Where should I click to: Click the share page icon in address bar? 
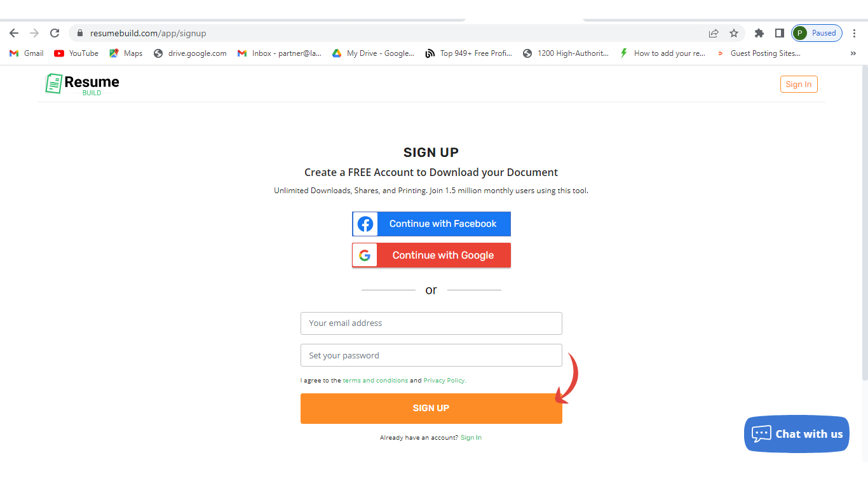tap(714, 33)
